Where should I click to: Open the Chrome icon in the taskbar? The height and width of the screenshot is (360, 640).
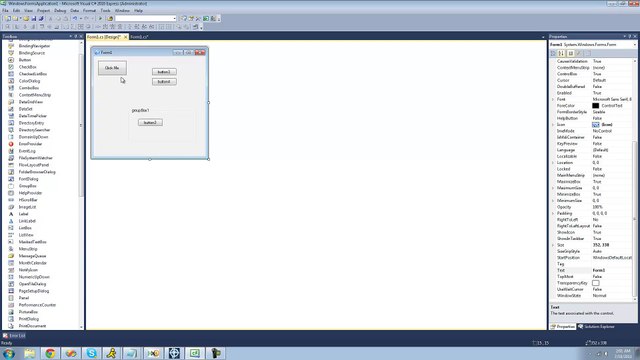(x=50, y=353)
